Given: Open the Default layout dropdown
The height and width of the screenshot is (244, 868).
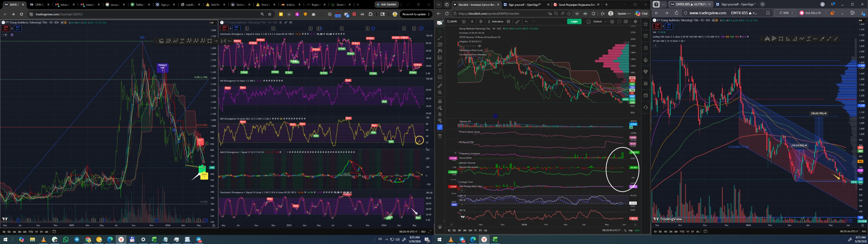Looking at the screenshot, I should pyautogui.click(x=599, y=21).
